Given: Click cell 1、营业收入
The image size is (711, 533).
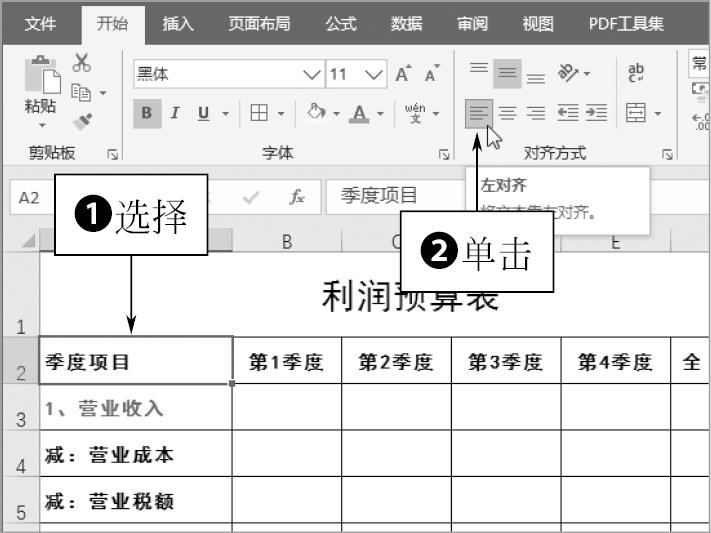Looking at the screenshot, I should (136, 407).
